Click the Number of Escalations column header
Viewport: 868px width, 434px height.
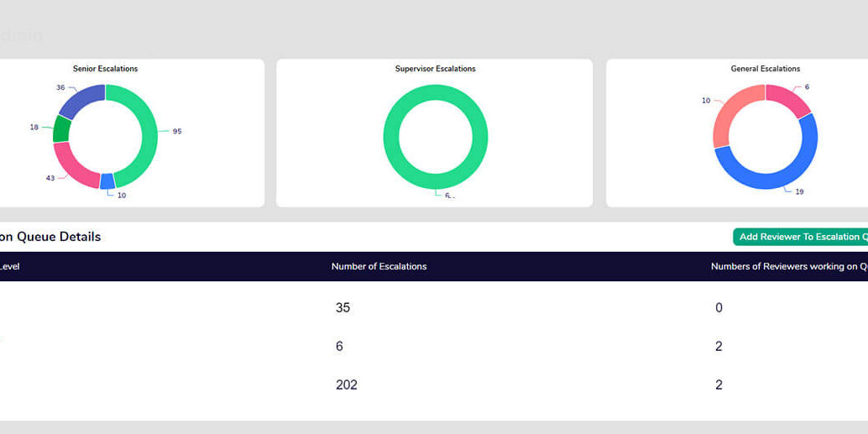point(379,266)
